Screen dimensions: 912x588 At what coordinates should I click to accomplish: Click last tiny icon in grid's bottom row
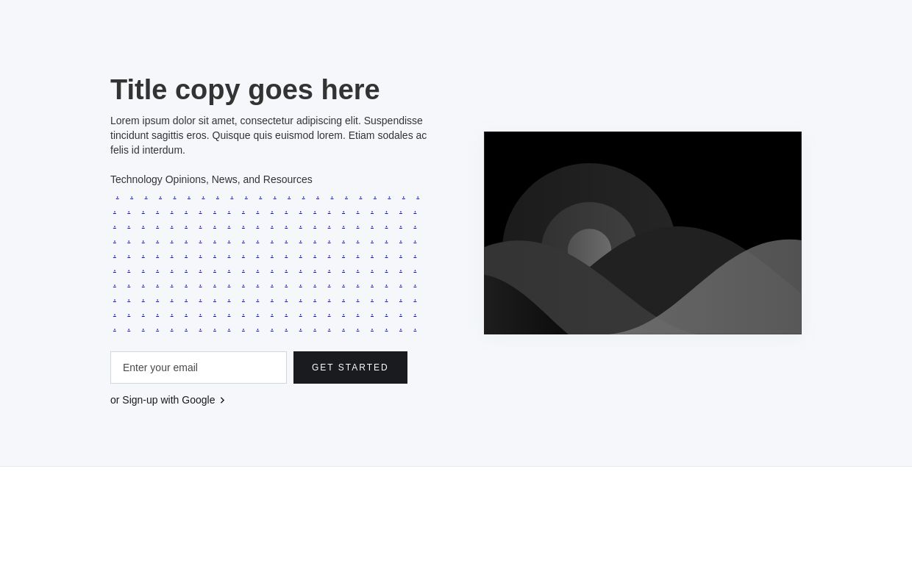click(415, 329)
